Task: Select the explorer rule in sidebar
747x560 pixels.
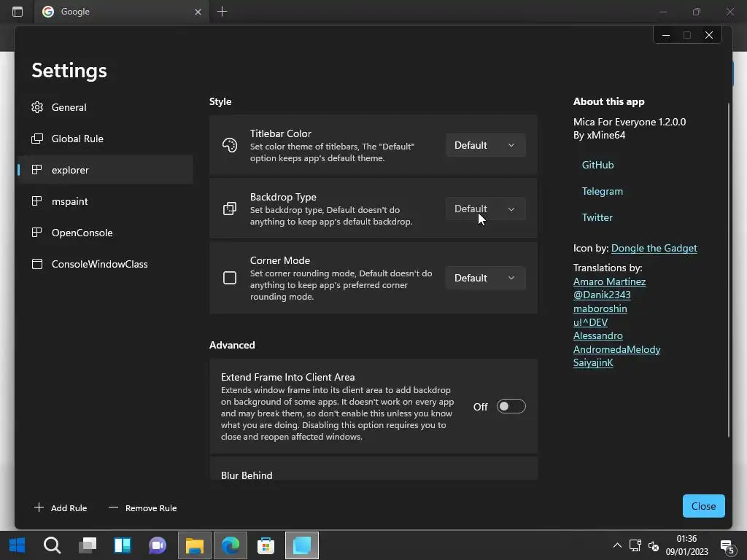Action: [106, 170]
